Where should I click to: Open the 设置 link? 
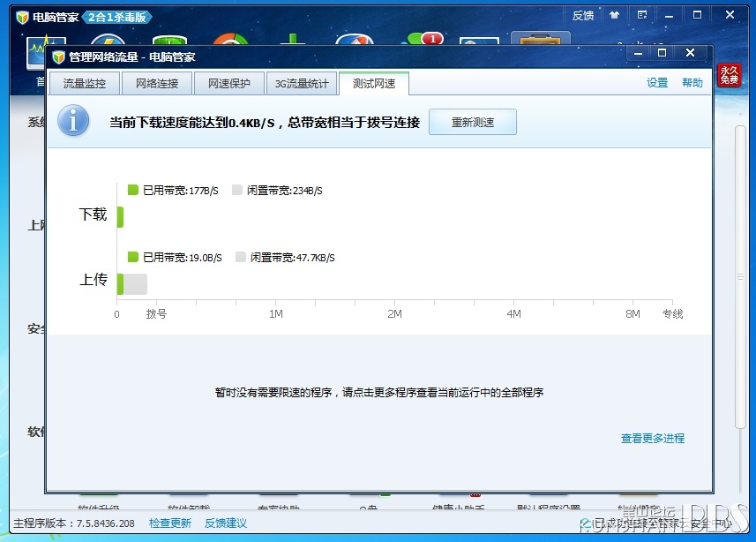(x=657, y=83)
